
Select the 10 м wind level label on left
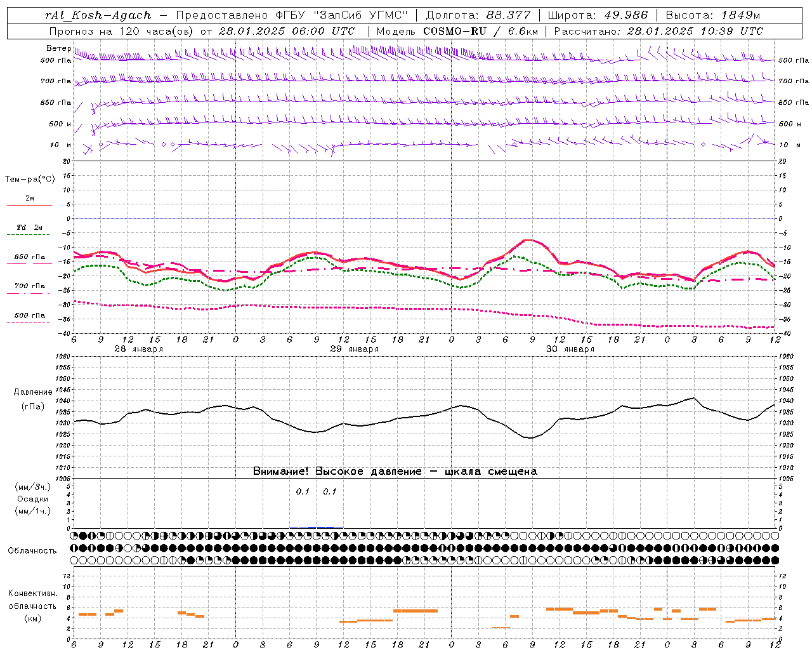[60, 145]
